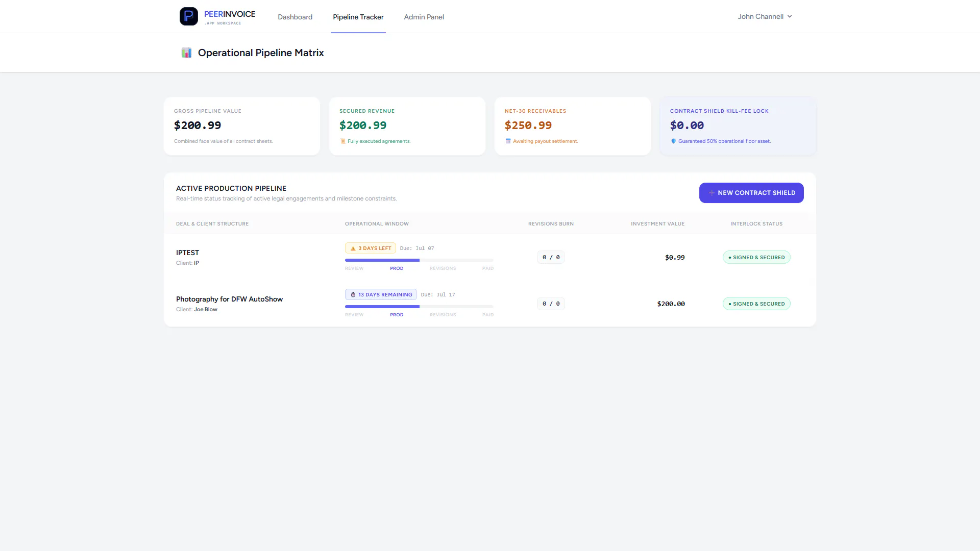Image resolution: width=980 pixels, height=551 pixels.
Task: Click the Photography for DFW AutoShow progress bar
Action: [419, 307]
